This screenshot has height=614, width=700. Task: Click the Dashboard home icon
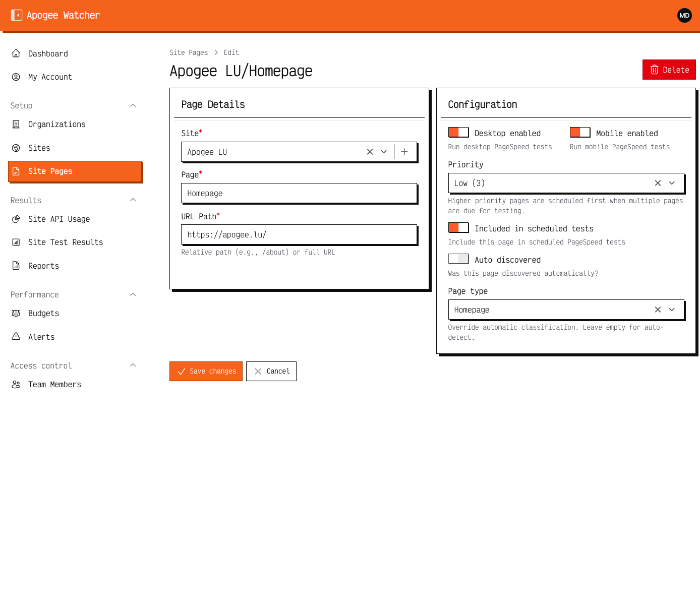[x=16, y=53]
